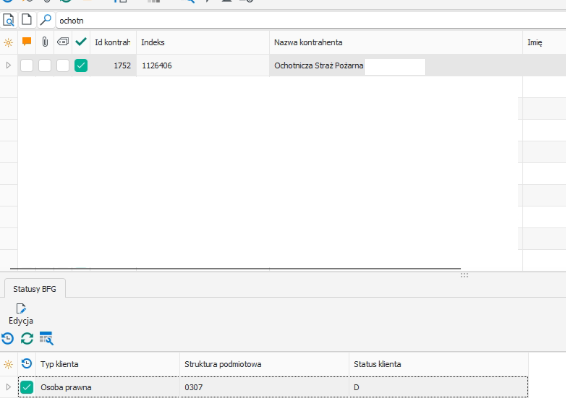Screen dimensions: 566x409
Task: Click the paperclip attachment column header
Action: [45, 42]
